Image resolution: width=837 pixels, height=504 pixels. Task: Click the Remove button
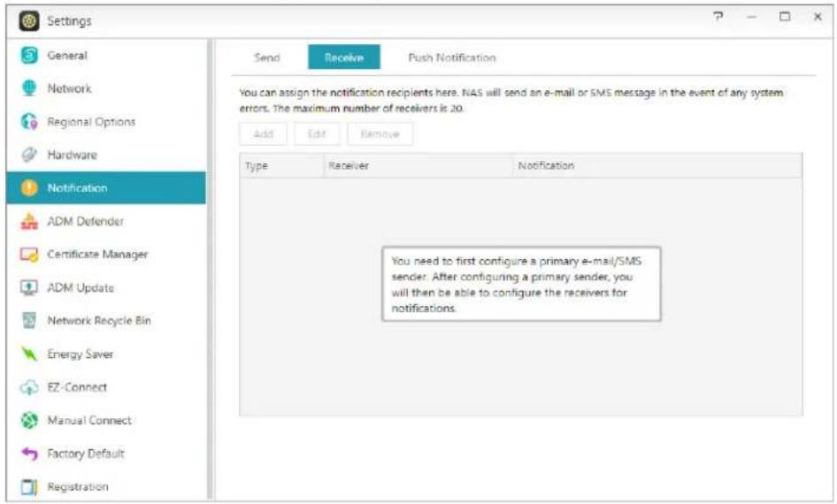click(x=380, y=134)
